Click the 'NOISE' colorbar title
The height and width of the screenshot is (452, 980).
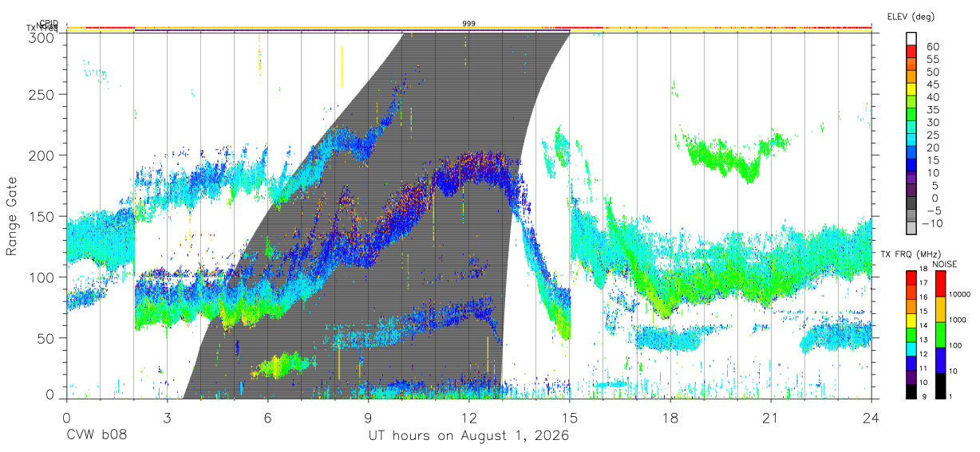[944, 264]
